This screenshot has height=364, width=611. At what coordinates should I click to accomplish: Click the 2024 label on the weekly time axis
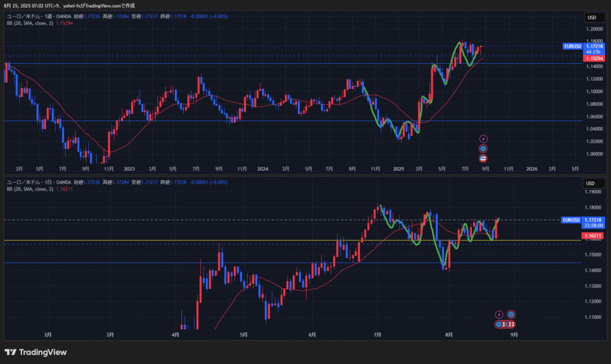tap(263, 169)
